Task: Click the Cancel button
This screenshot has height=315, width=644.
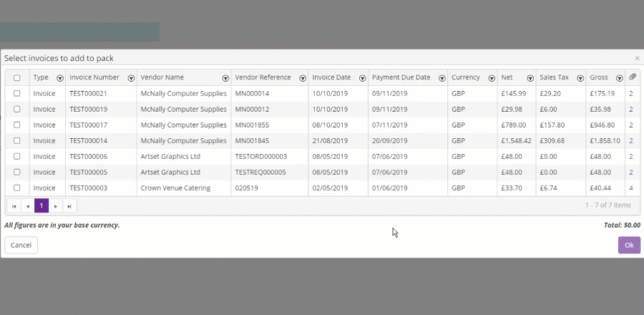Action: [x=21, y=245]
